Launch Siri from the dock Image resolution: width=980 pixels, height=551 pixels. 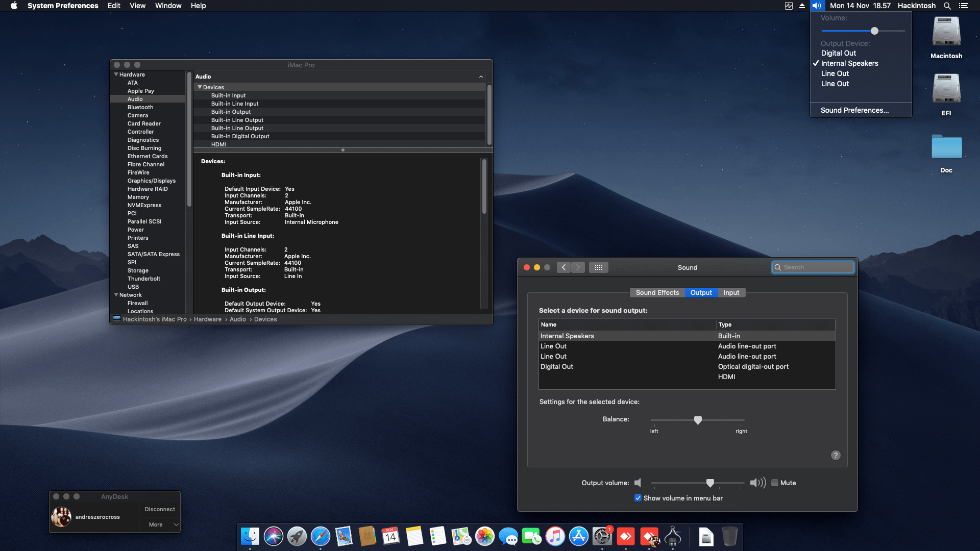click(x=274, y=537)
